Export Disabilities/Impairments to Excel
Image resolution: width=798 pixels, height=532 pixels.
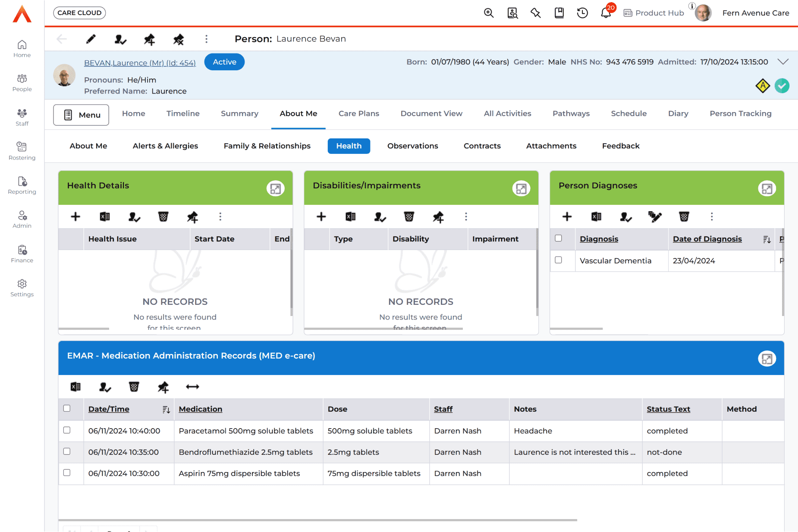(350, 216)
